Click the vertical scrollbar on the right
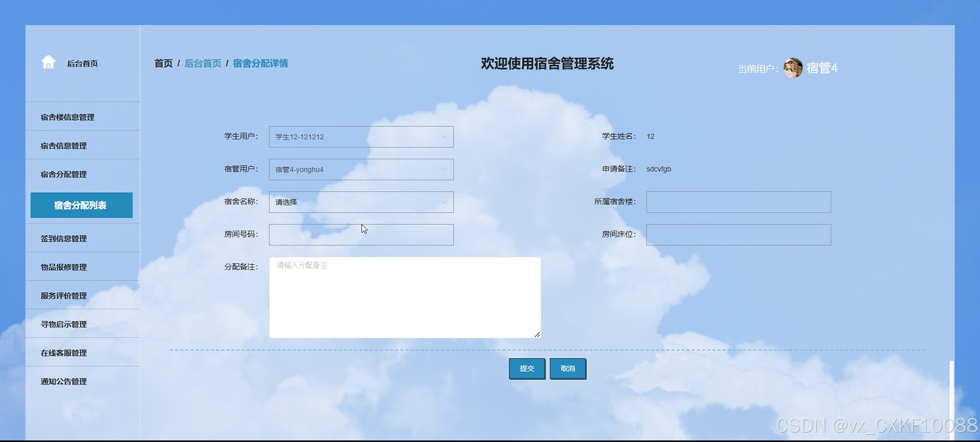This screenshot has width=980, height=442. tap(951, 398)
